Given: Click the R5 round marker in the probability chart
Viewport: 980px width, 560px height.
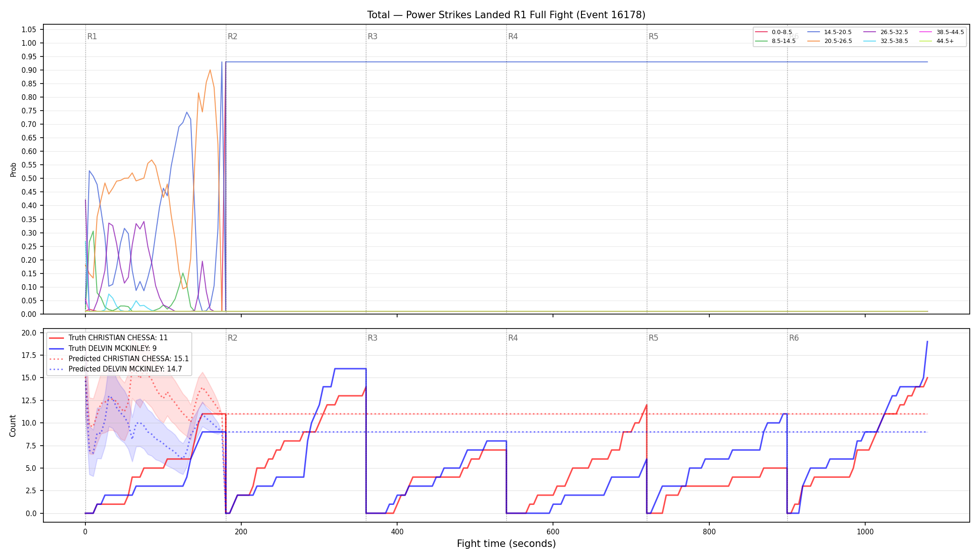Looking at the screenshot, I should point(653,36).
